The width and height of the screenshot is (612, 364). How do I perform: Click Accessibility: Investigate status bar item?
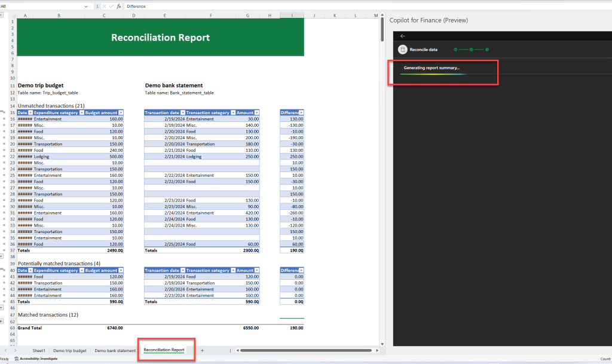[36, 359]
